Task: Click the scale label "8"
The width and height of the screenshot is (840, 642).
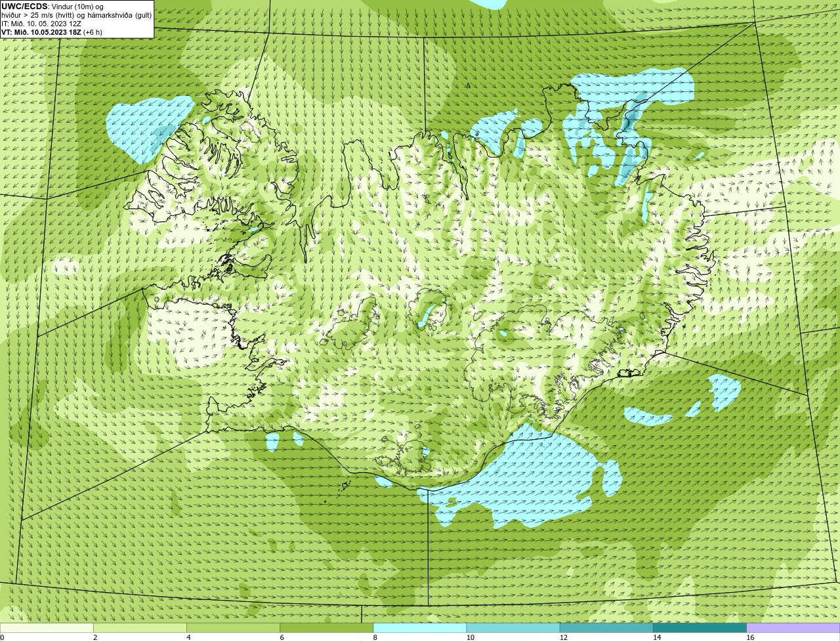Action: [x=375, y=637]
